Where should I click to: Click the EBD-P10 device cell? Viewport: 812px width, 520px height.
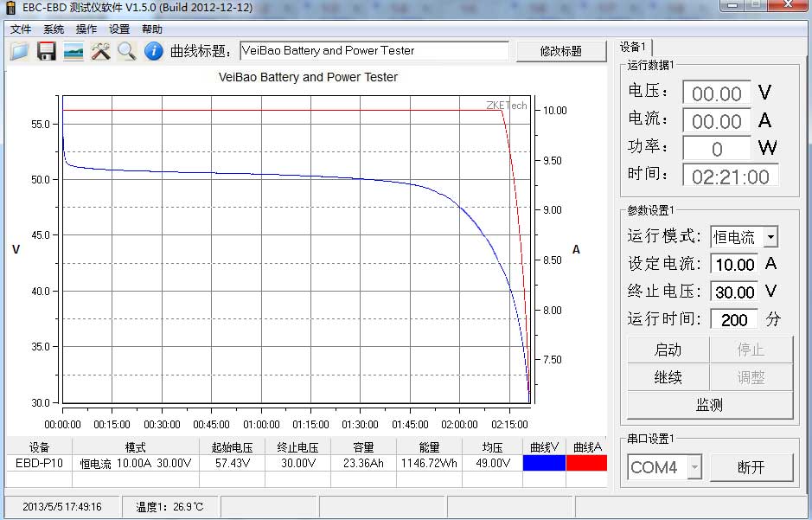point(40,463)
